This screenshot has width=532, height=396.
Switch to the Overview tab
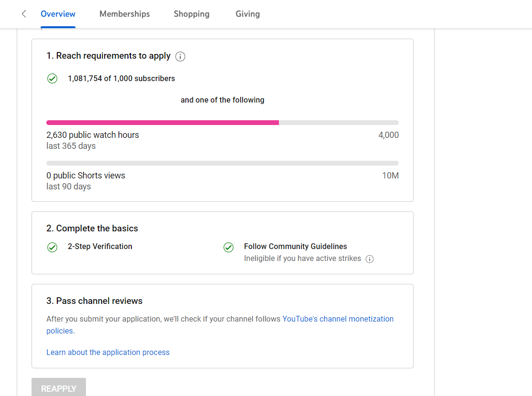[x=58, y=14]
